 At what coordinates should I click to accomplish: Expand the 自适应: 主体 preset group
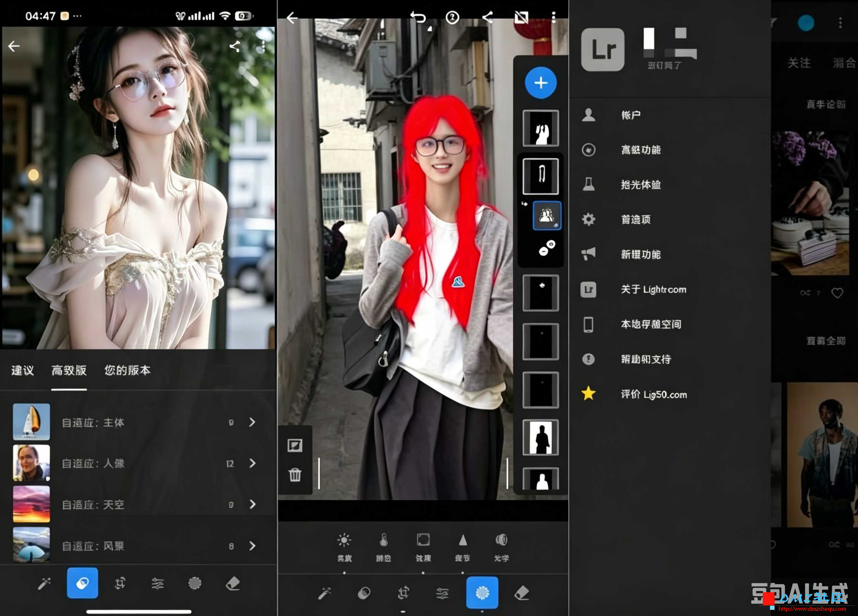(139, 422)
